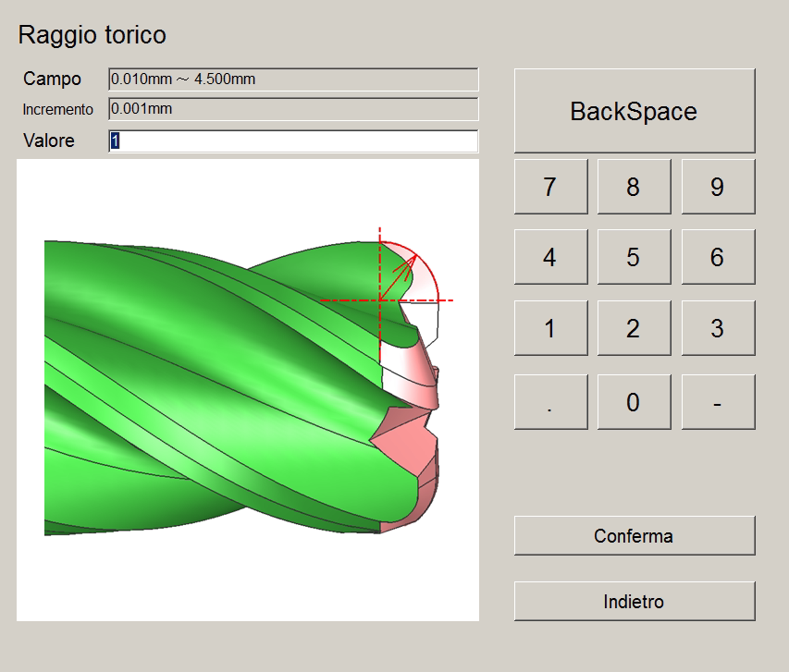
Task: Click into the Valore input field
Action: (293, 141)
